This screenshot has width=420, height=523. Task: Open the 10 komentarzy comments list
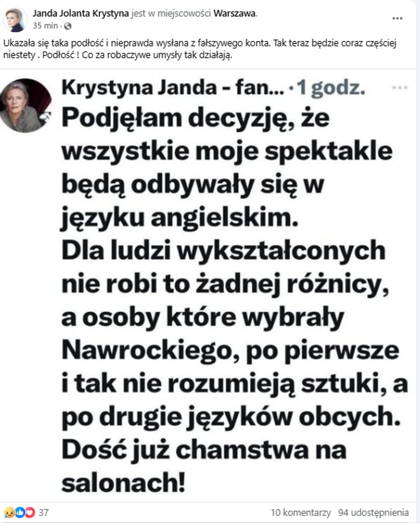tap(300, 512)
